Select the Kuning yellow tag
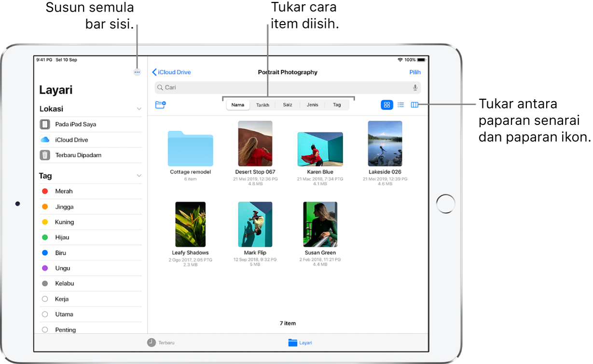The image size is (593, 364). [x=91, y=222]
